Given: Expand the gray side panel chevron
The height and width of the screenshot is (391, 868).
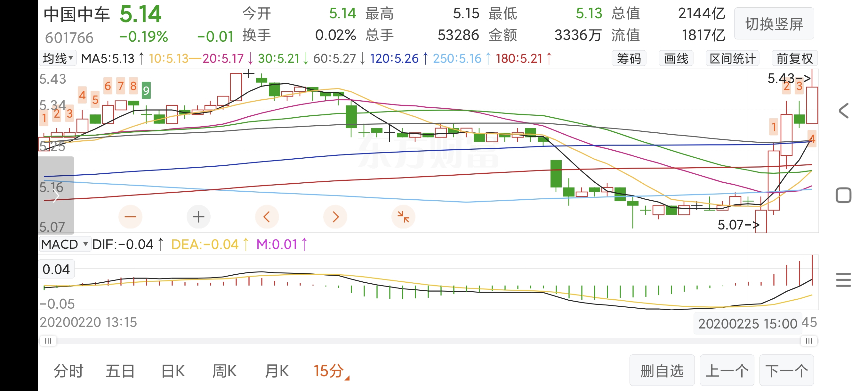Looking at the screenshot, I should point(56,196).
